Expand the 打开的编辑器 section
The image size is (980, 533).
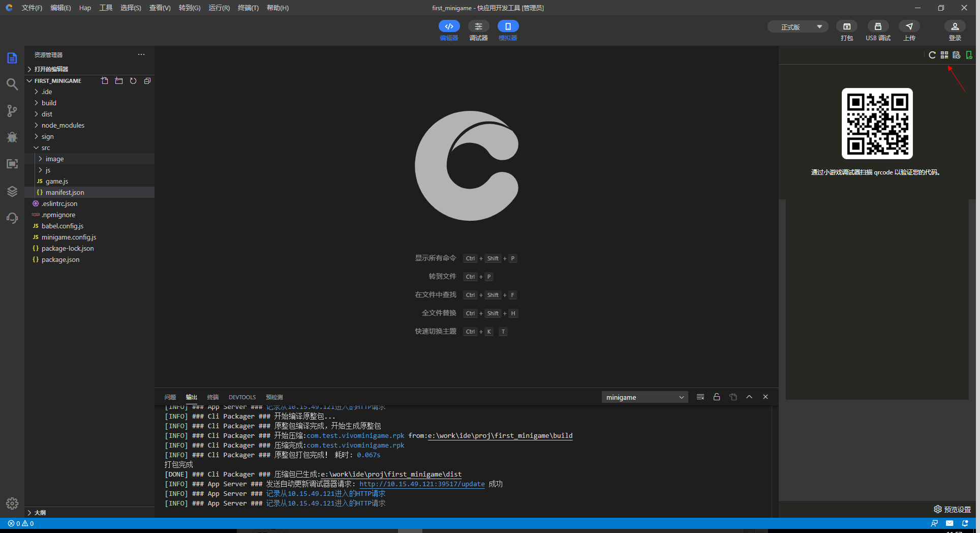(89, 69)
